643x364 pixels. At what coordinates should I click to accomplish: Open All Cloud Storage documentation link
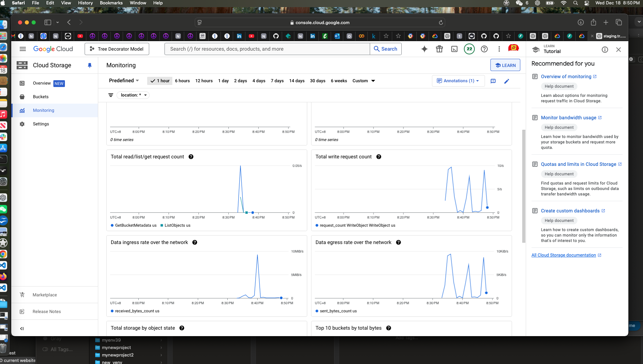point(564,255)
